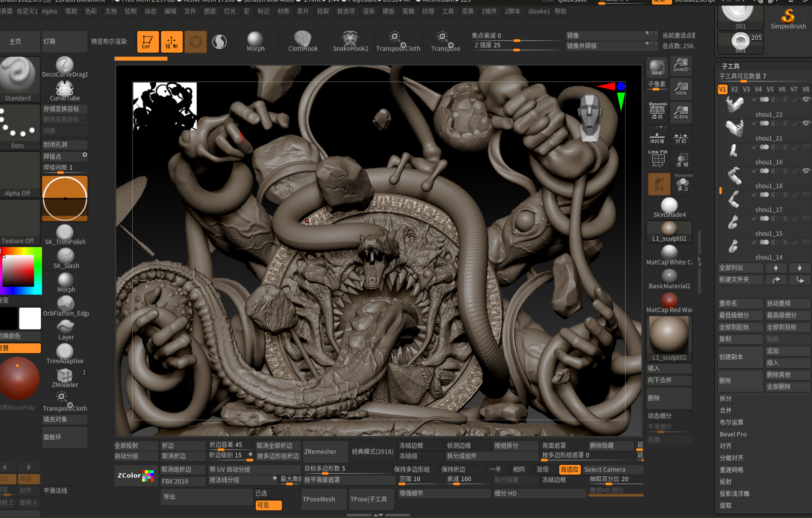
Task: Select the shou1_17 subtool thumbnail
Action: coord(734,199)
